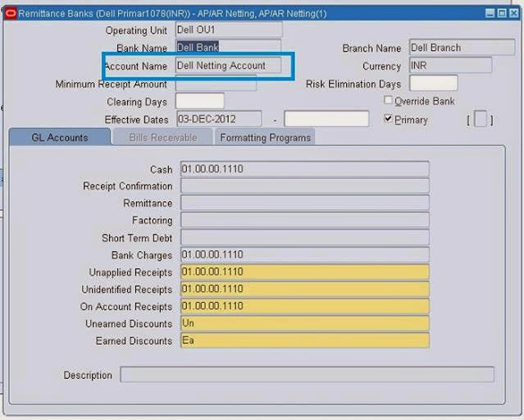This screenshot has width=524, height=420.
Task: Click the Receipt Confirmation account field
Action: click(x=305, y=186)
